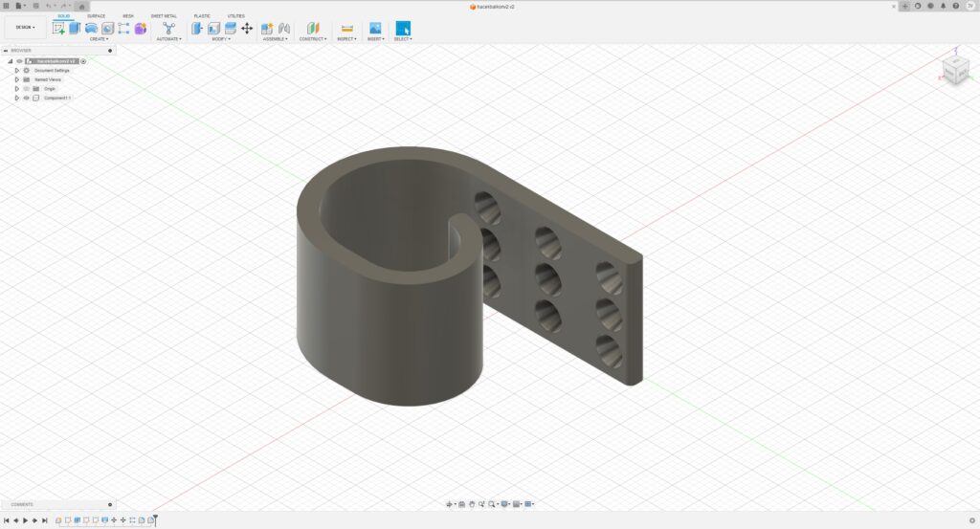Jump timeline to the end

[x=44, y=520]
